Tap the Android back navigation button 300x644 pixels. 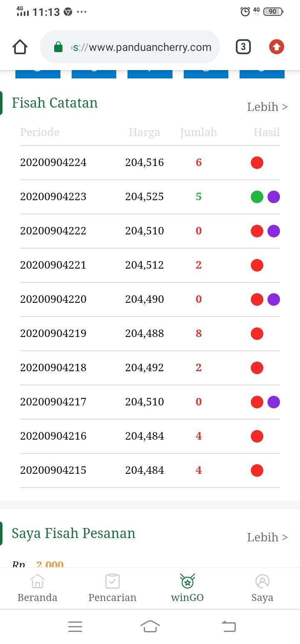click(x=228, y=626)
